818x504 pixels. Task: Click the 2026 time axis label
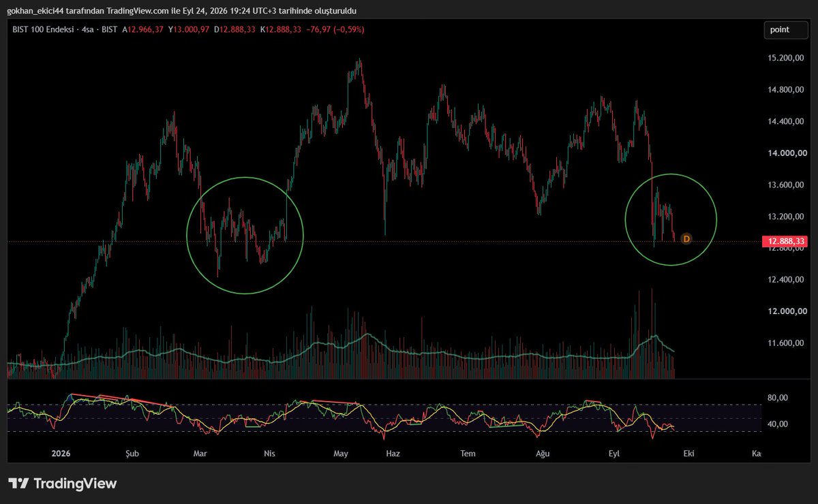[x=61, y=453]
